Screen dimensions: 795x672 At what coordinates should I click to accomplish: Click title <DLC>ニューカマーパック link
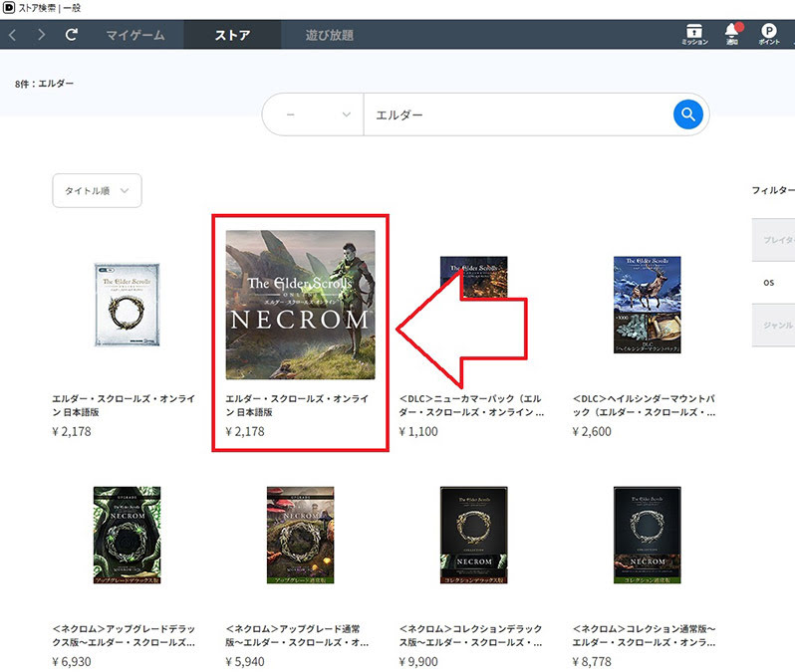pos(471,405)
